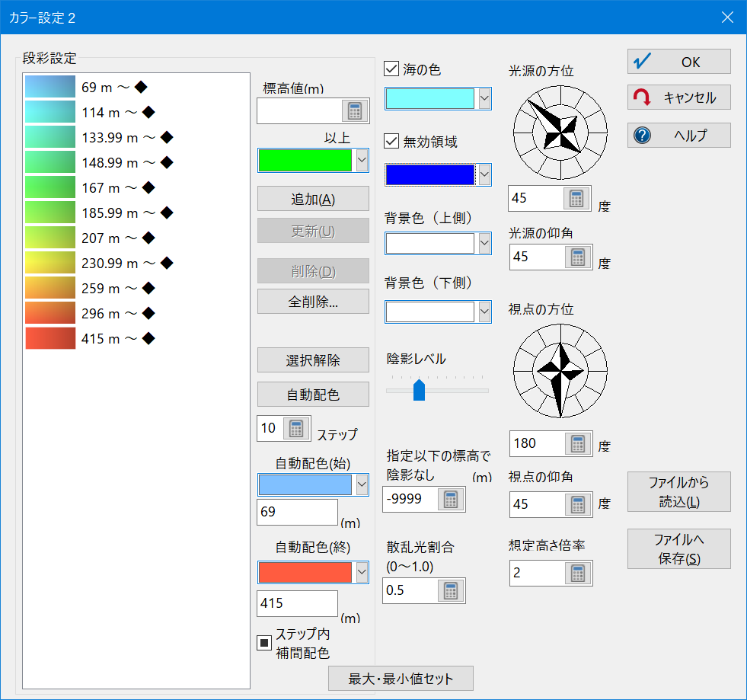Select the 415 m color step
This screenshot has width=747, height=700.
pos(136,338)
